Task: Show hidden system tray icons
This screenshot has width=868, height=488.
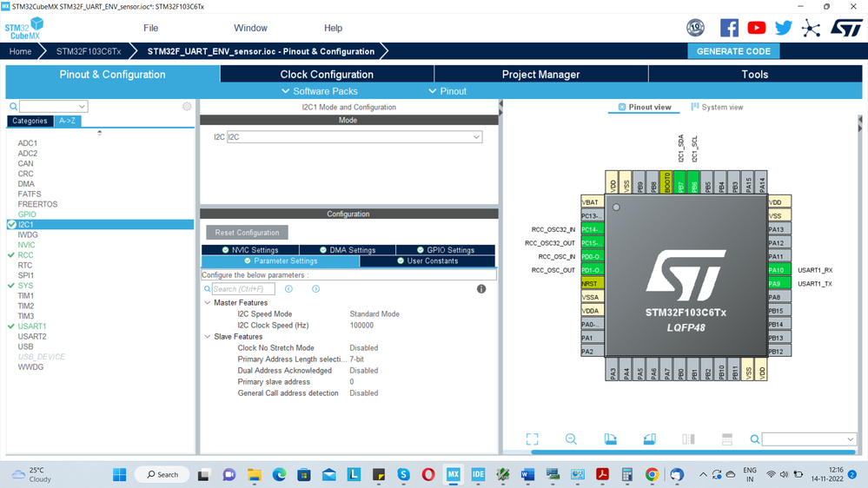Action: tap(703, 474)
